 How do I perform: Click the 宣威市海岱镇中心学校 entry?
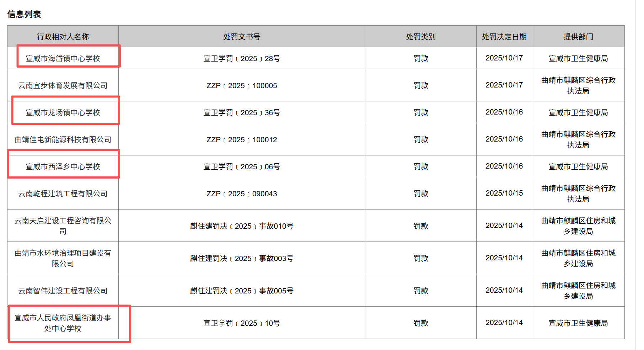[63, 58]
